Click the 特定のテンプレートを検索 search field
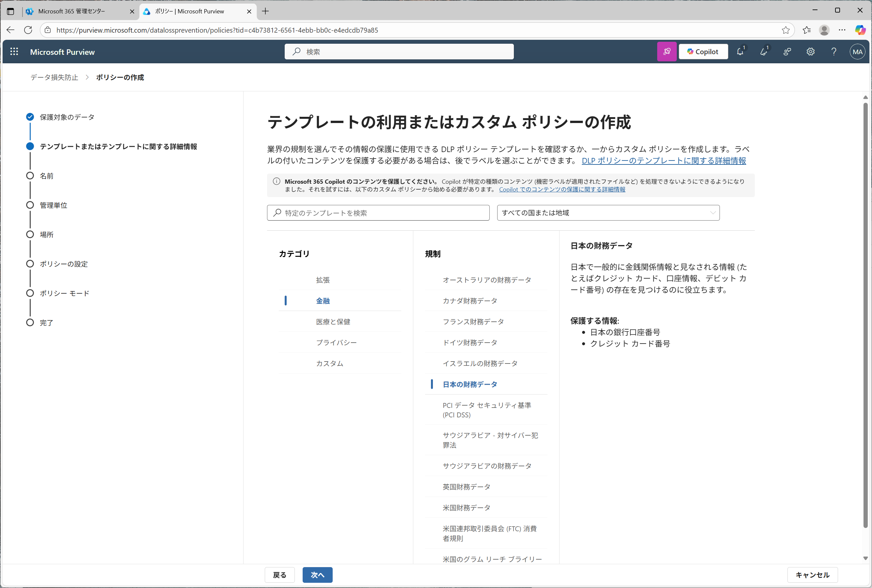Screen dimensions: 872x588 click(378, 213)
